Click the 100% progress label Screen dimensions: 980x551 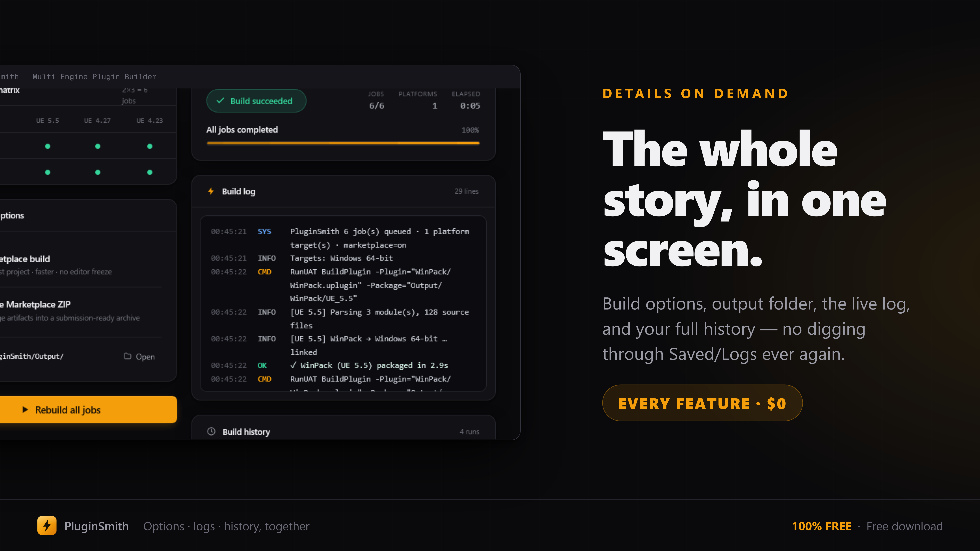(x=470, y=130)
